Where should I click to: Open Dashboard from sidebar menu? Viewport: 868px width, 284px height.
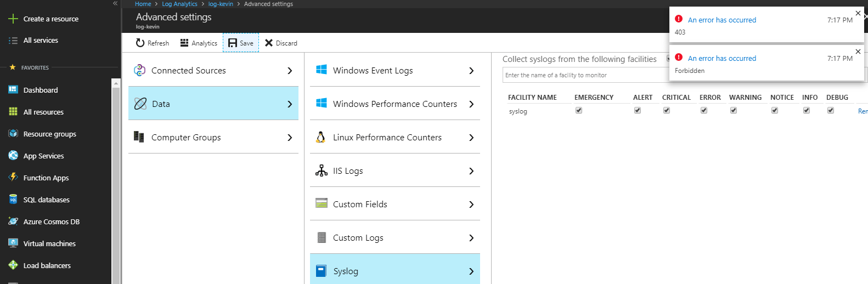point(41,90)
